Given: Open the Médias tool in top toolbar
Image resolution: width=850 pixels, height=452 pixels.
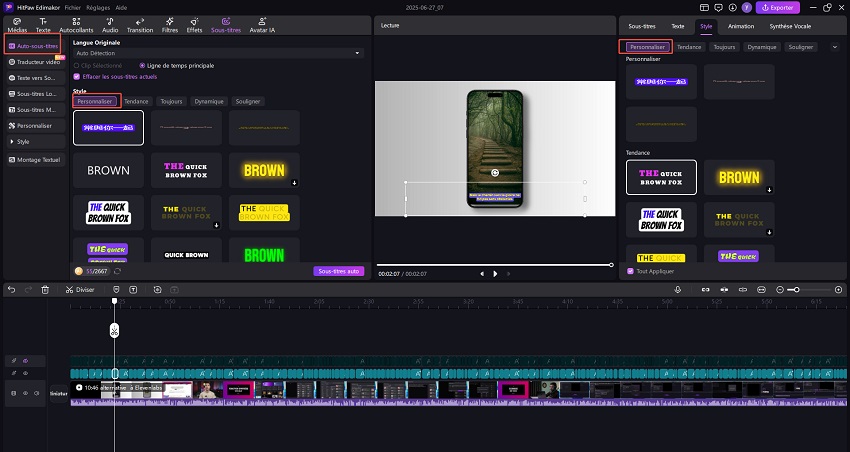Looking at the screenshot, I should pos(17,25).
